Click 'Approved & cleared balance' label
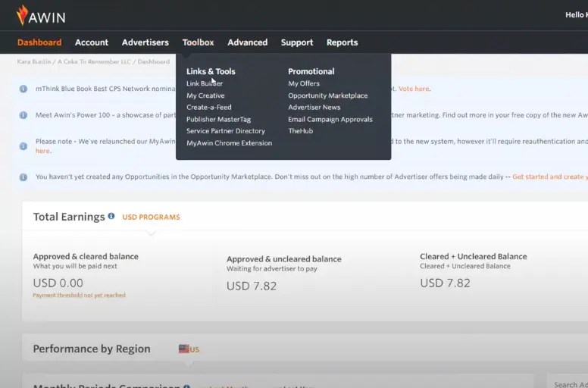Image resolution: width=588 pixels, height=388 pixels. (86, 256)
